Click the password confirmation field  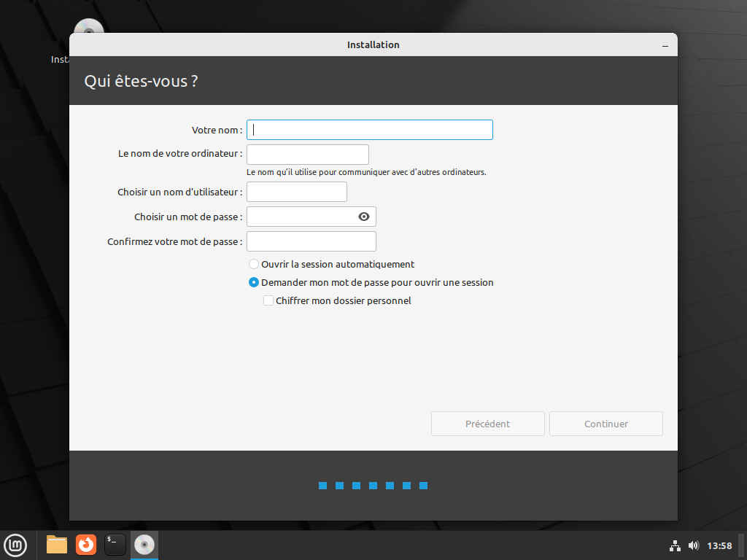[x=311, y=241]
